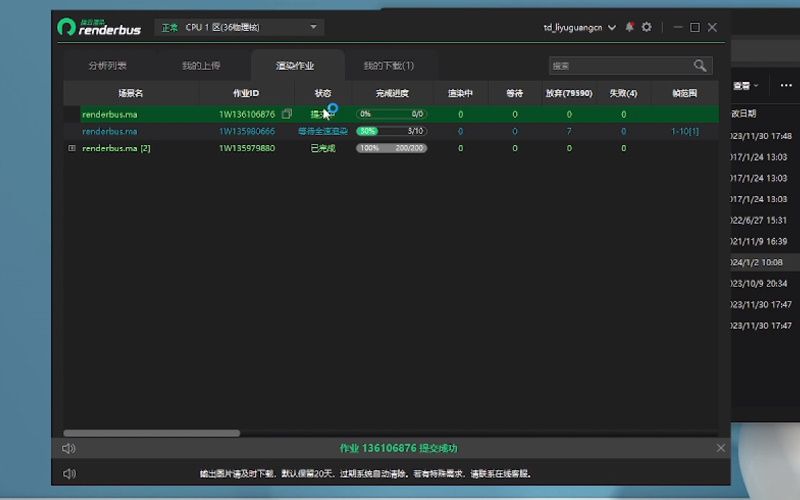The height and width of the screenshot is (500, 800).
Task: Click the 1-10[1] frame range link
Action: 684,131
